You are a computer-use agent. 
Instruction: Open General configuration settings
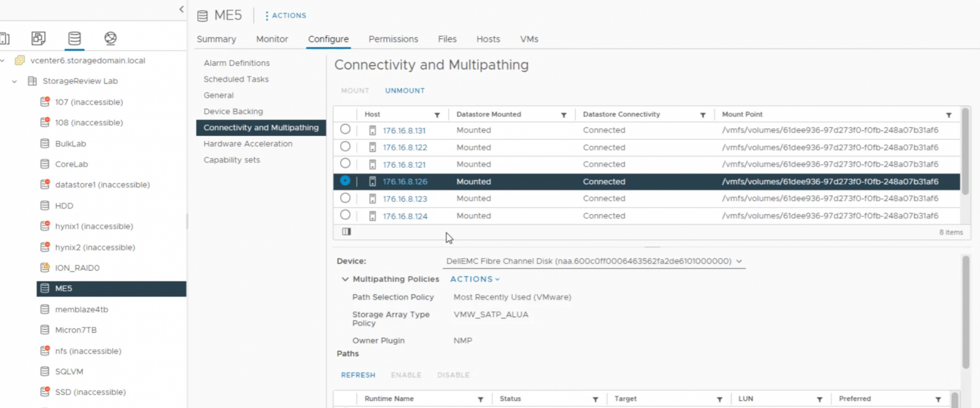tap(218, 95)
